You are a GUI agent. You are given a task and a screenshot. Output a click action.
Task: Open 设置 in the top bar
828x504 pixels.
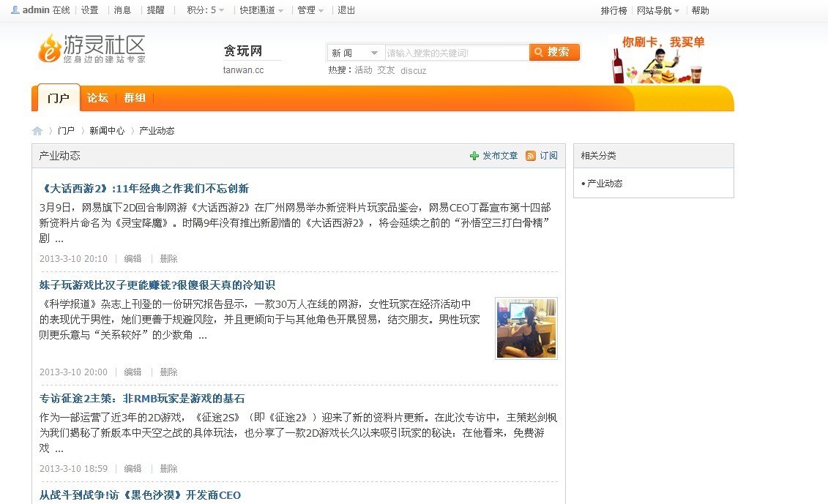coord(90,10)
